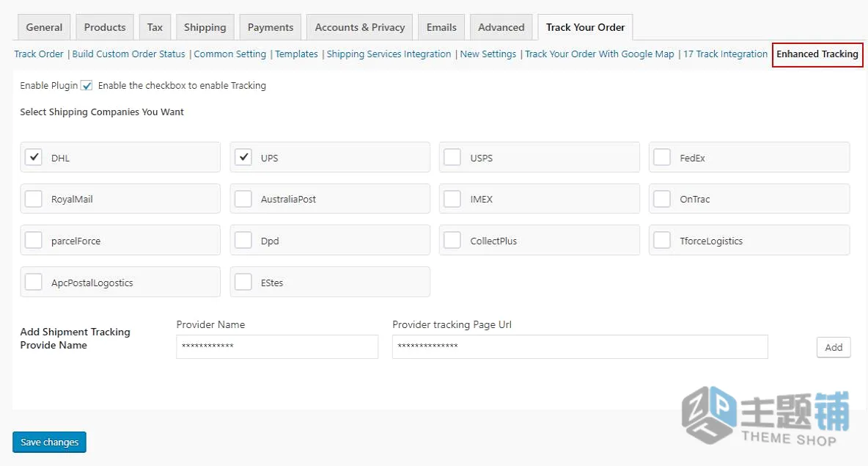The width and height of the screenshot is (868, 466).
Task: Open Build Custom Order Status link
Action: click(x=128, y=54)
